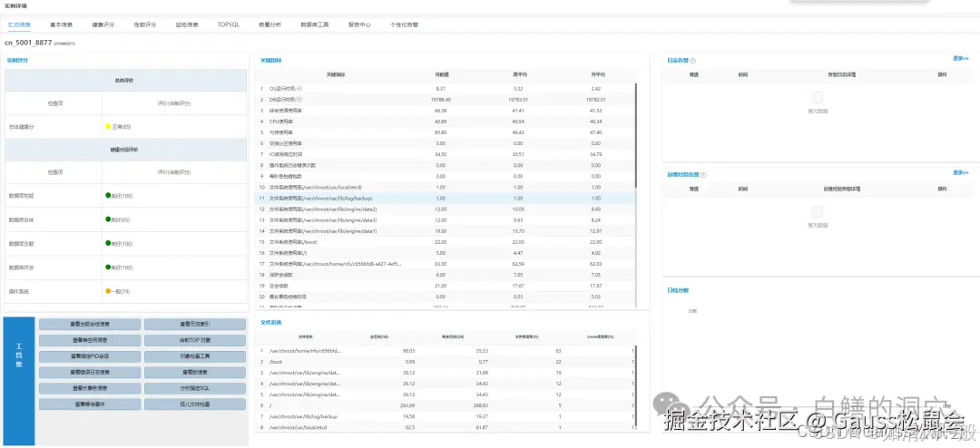The width and height of the screenshot is (980, 448).
Task: Click the 孤儿文件检查 button
Action: click(195, 404)
